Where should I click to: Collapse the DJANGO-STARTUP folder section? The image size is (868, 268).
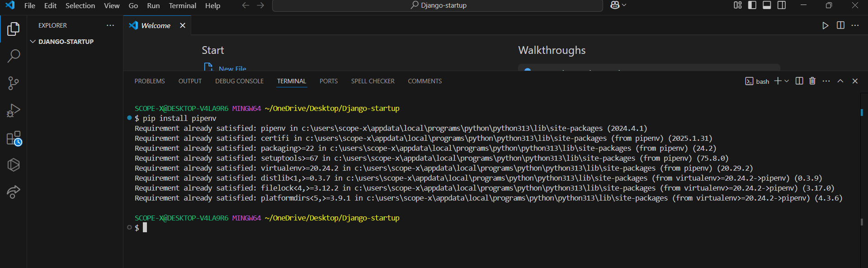33,41
